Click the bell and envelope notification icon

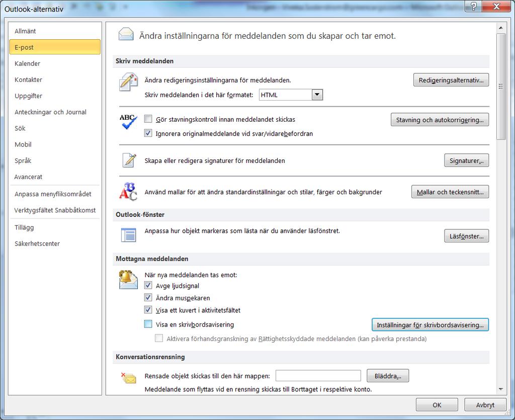(128, 280)
